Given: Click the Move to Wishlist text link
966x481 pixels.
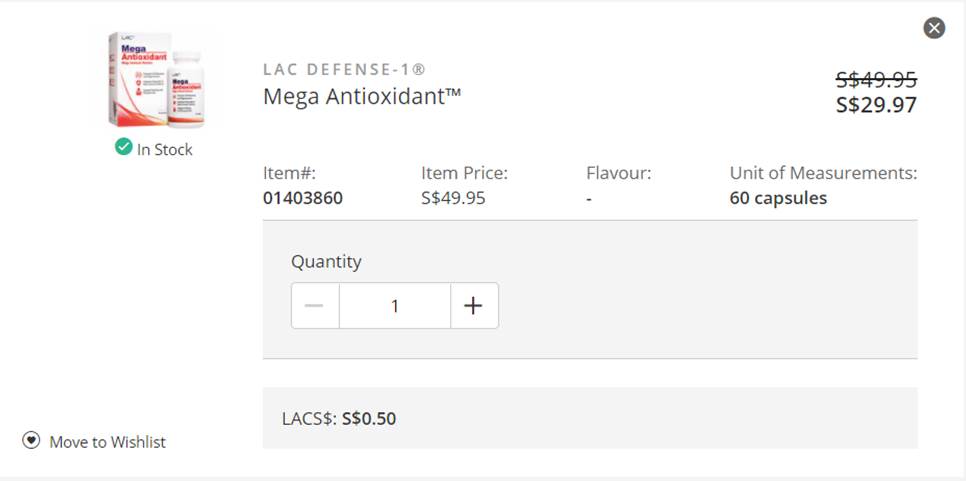Looking at the screenshot, I should [x=108, y=442].
